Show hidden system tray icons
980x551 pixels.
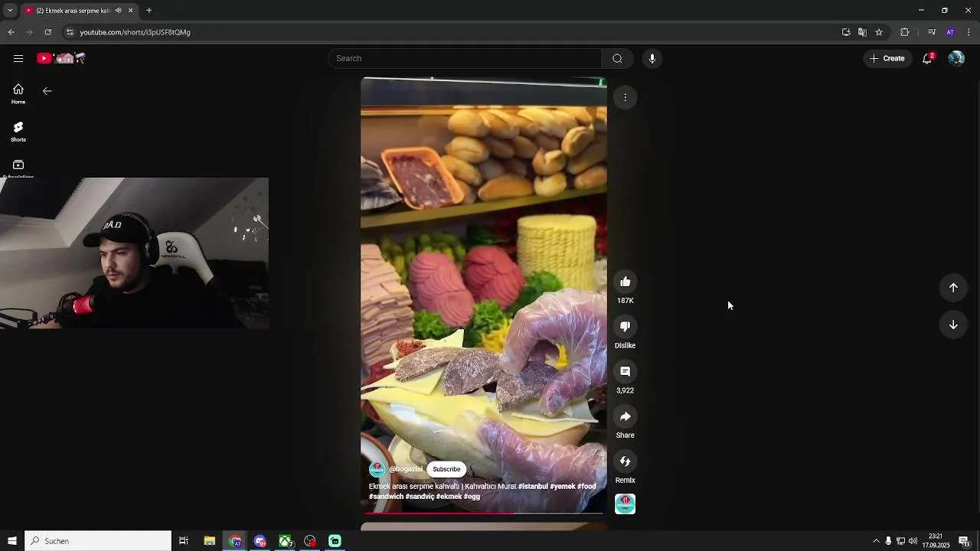coord(876,541)
